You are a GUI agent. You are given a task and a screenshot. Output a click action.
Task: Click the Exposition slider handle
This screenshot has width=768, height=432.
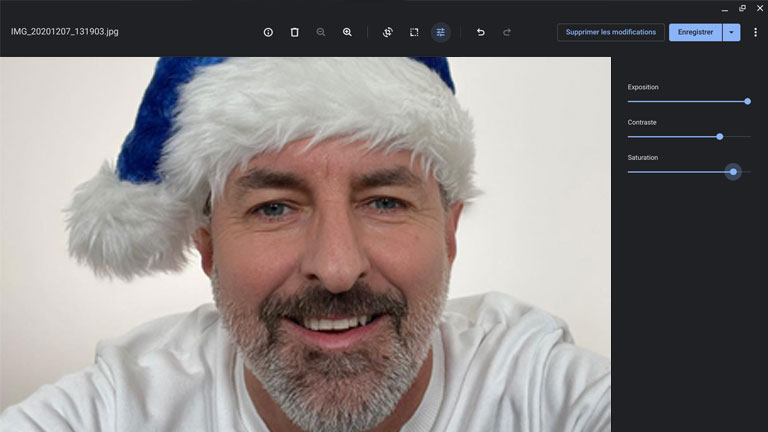747,101
